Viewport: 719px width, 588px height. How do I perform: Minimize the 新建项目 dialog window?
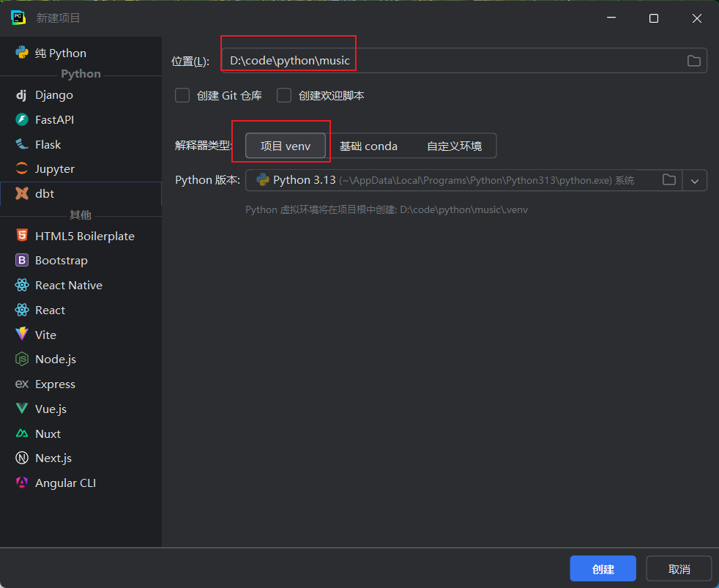(x=611, y=18)
